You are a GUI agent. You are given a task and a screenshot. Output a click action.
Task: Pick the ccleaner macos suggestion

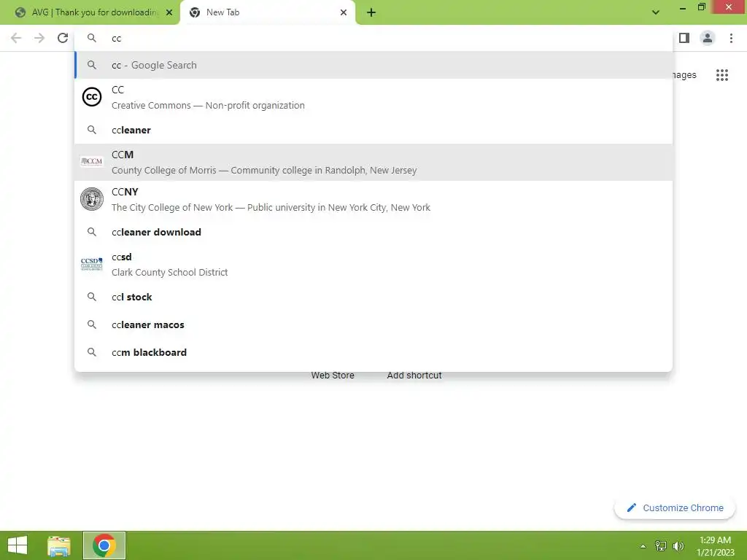(373, 324)
